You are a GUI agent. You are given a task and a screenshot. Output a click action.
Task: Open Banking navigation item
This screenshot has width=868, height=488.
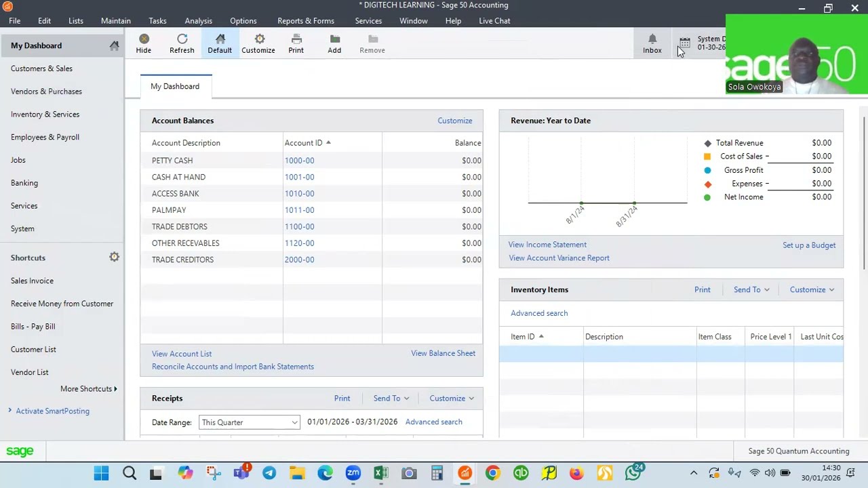(x=24, y=183)
